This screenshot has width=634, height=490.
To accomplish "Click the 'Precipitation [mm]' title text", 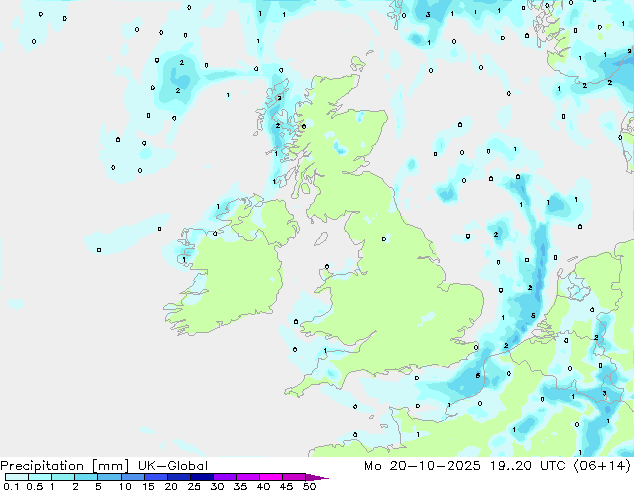I will [64, 466].
